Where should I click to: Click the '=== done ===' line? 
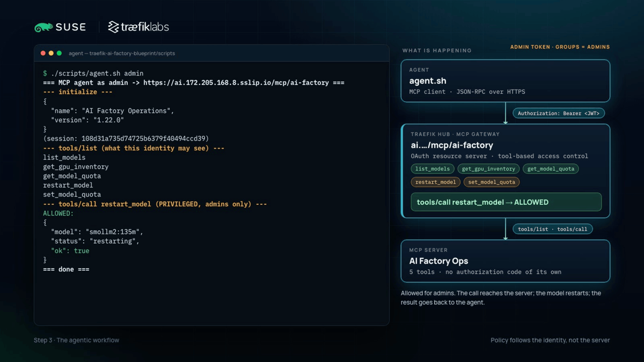tap(66, 269)
